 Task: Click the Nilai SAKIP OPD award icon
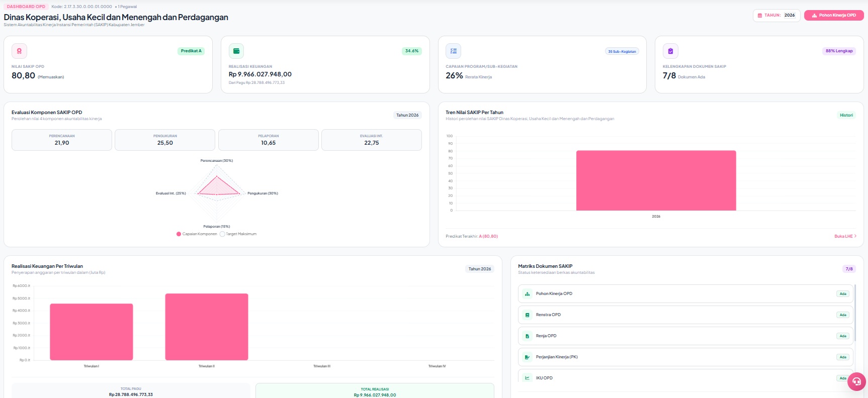coord(19,51)
